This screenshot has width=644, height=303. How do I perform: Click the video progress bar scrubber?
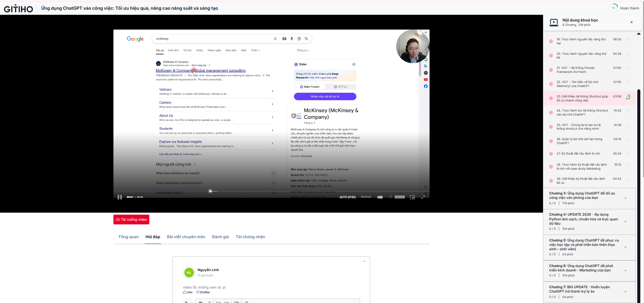click(x=210, y=191)
